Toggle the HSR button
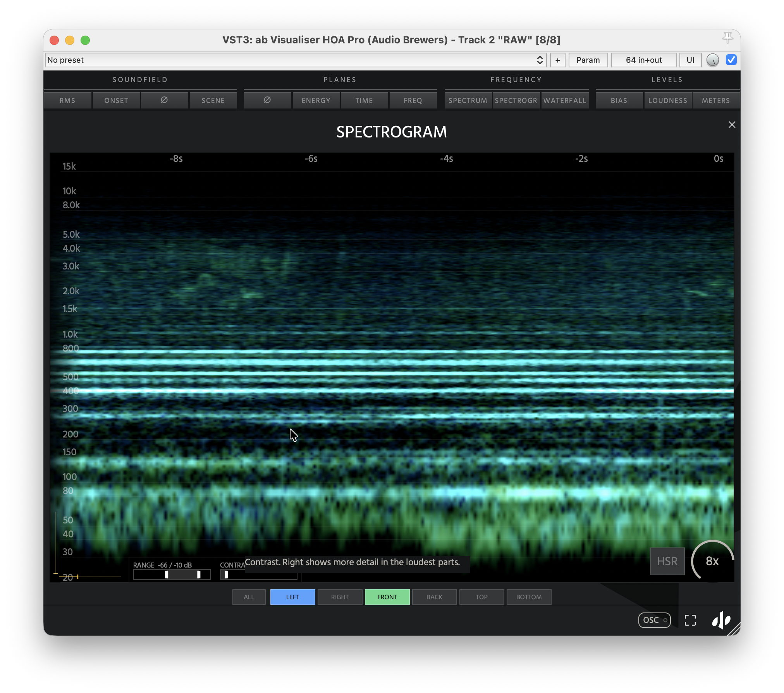 point(667,561)
